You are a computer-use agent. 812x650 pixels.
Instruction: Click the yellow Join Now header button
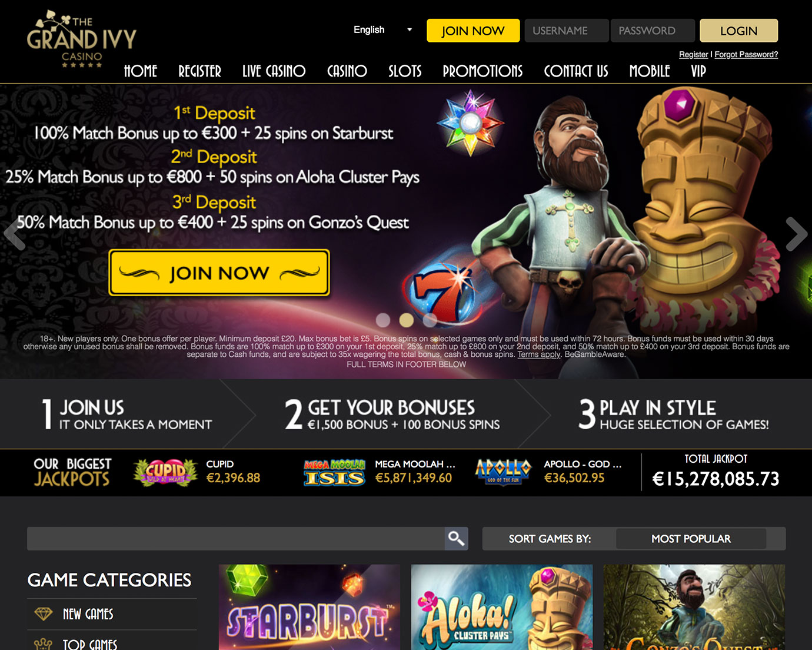tap(473, 31)
